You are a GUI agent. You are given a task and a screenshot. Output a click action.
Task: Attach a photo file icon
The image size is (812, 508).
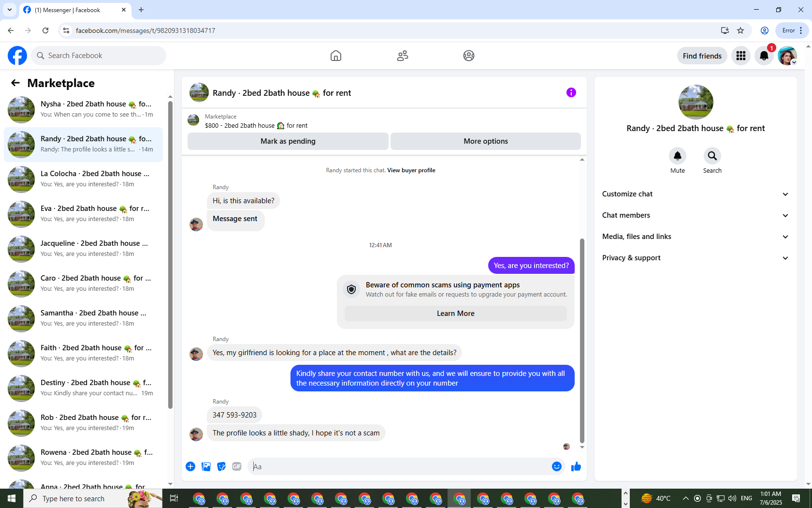(x=206, y=466)
